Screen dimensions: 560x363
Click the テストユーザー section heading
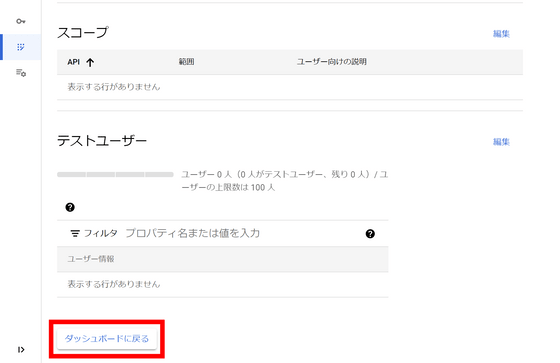tap(102, 140)
